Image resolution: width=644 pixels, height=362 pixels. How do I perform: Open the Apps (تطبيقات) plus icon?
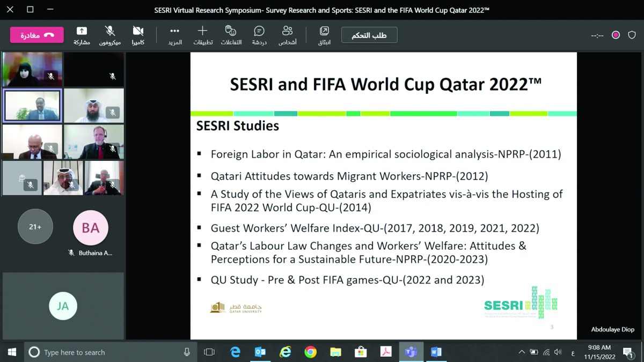pos(202,35)
